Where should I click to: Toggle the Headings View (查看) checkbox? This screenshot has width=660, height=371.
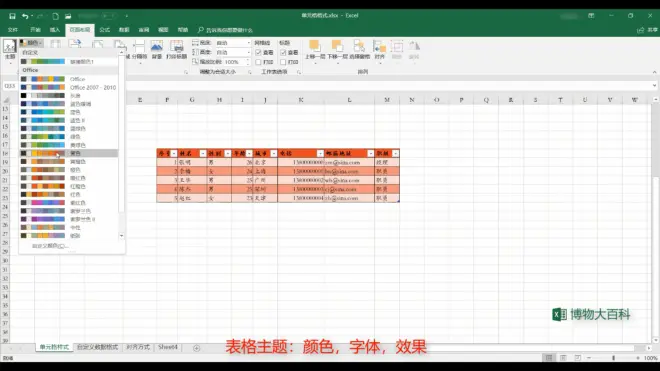click(283, 53)
